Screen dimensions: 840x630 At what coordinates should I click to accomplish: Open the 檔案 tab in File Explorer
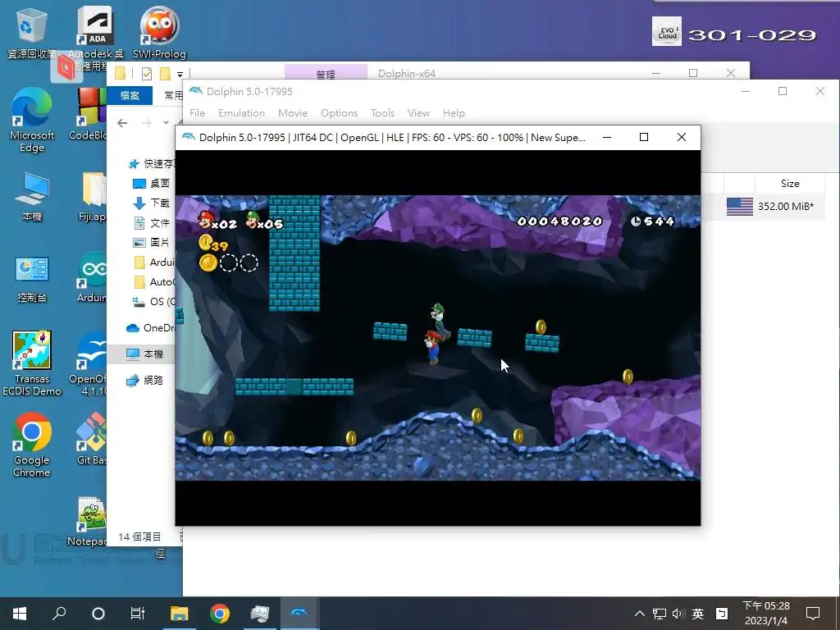130,95
